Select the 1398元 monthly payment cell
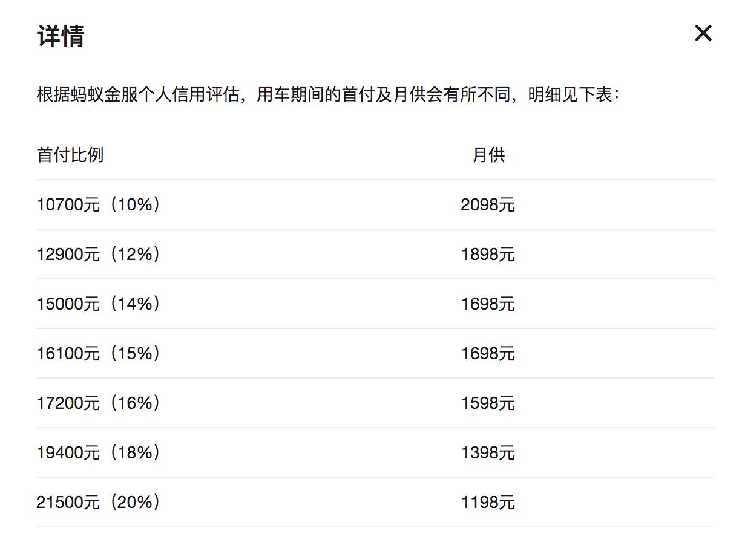The width and height of the screenshot is (742, 560). pos(488,453)
